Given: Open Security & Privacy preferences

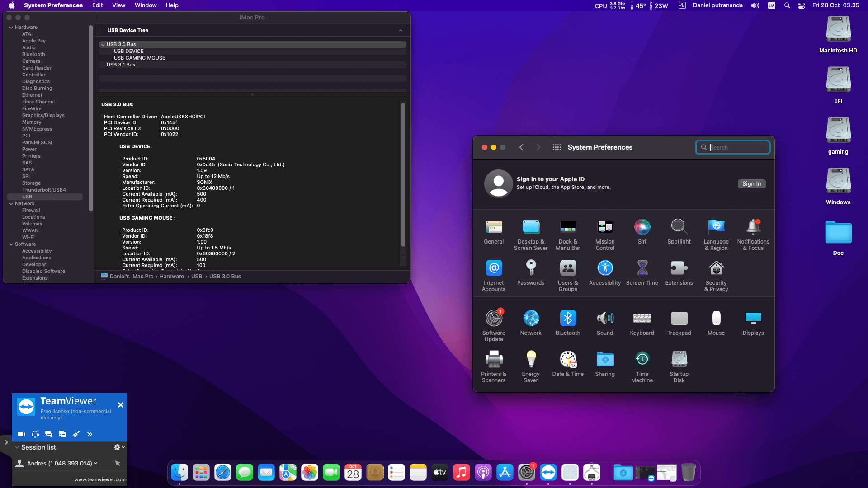Looking at the screenshot, I should [716, 276].
